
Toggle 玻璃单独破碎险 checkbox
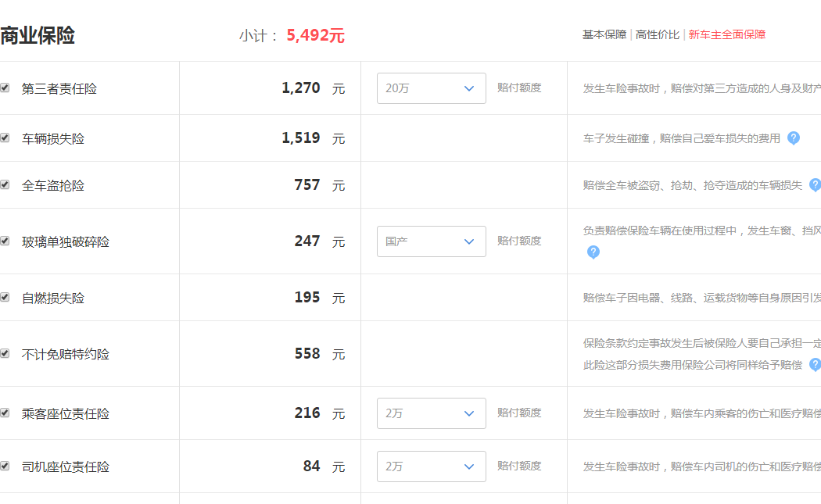pos(5,241)
